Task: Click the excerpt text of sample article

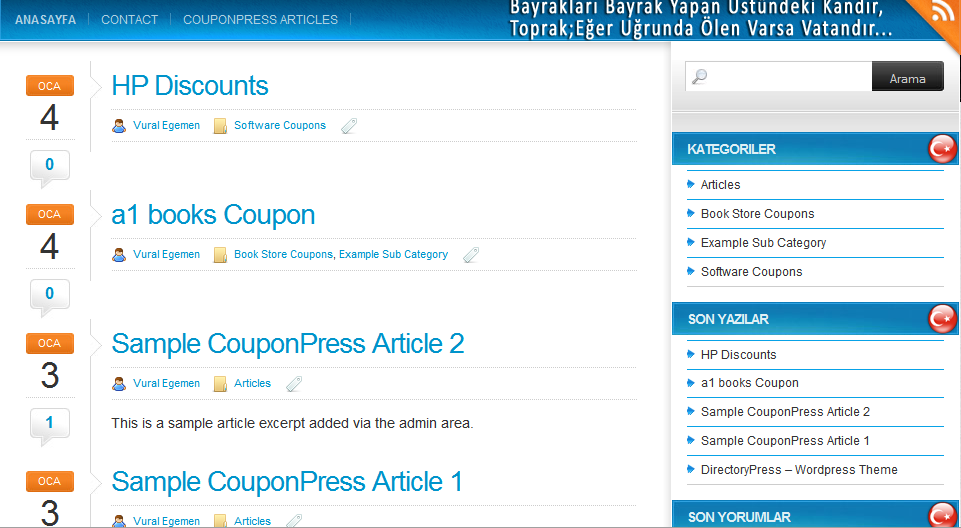Action: (x=292, y=423)
